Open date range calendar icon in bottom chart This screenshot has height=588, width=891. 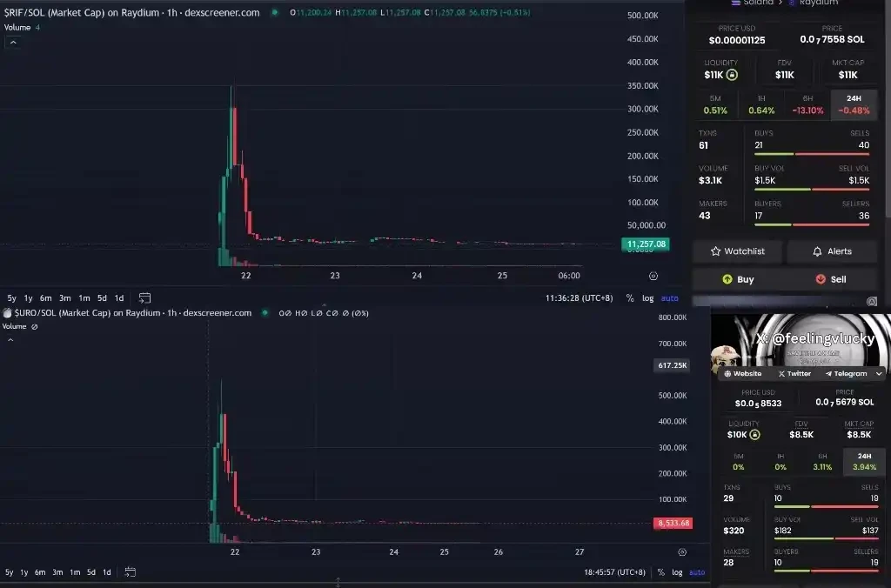(131, 572)
